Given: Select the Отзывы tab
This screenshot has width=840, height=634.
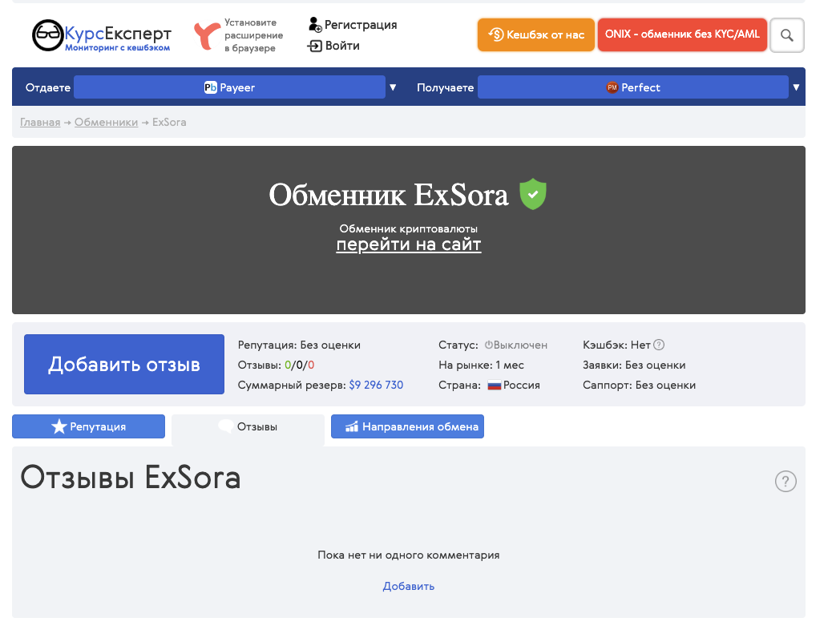Looking at the screenshot, I should pyautogui.click(x=248, y=426).
